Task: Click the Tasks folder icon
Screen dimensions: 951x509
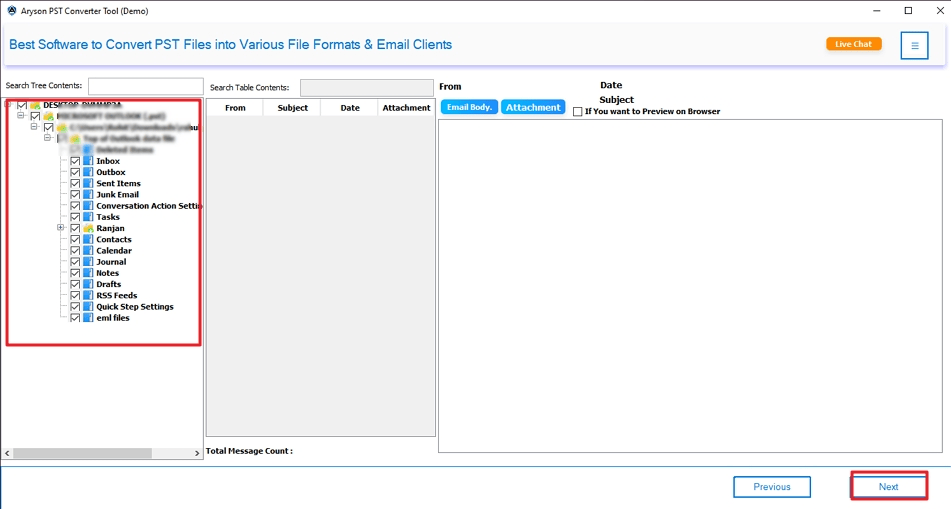Action: pos(88,217)
